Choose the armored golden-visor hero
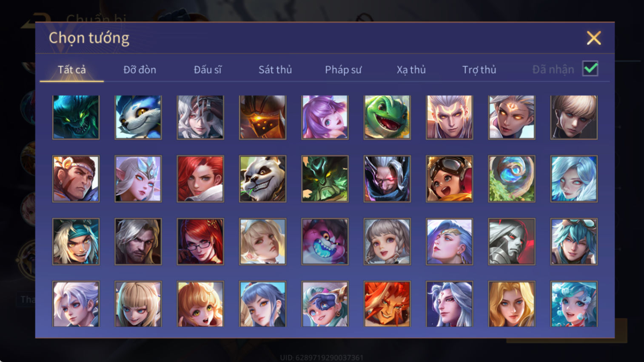This screenshot has width=644, height=362. pyautogui.click(x=262, y=117)
